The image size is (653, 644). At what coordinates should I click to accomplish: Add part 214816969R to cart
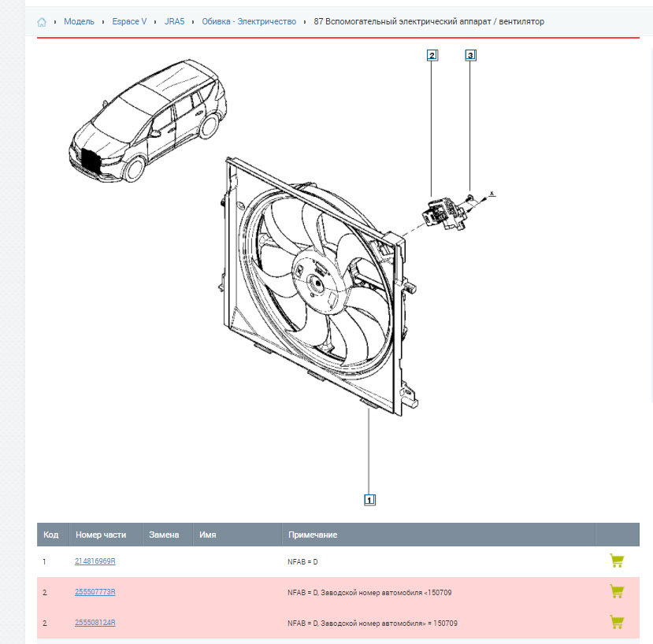617,561
